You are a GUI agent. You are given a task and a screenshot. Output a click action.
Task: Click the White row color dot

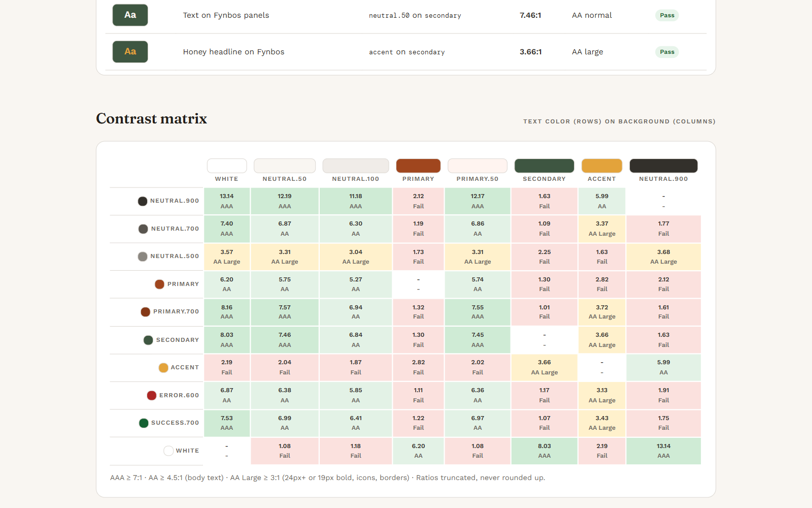pyautogui.click(x=168, y=451)
